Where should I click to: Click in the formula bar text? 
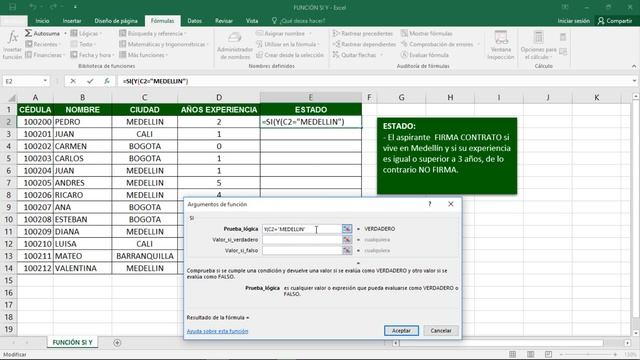[373, 81]
